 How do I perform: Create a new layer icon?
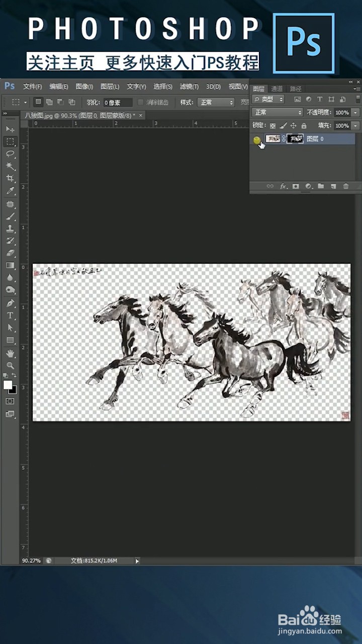[333, 186]
